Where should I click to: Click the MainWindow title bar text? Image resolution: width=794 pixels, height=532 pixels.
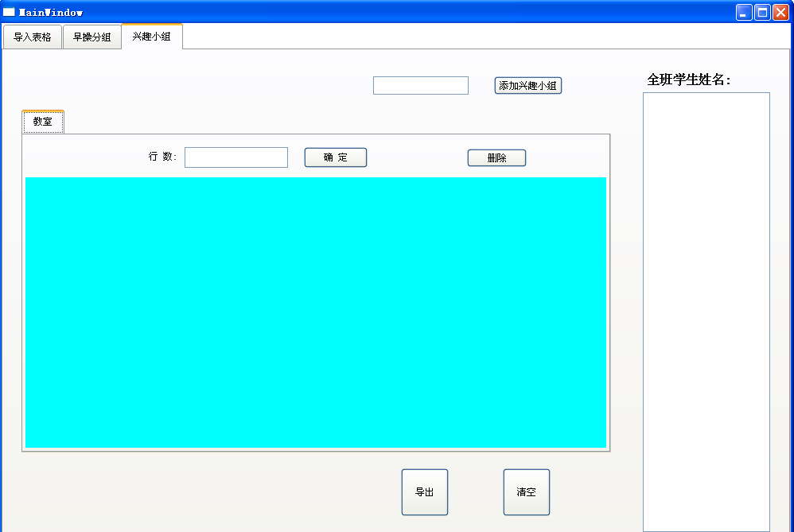[x=52, y=12]
